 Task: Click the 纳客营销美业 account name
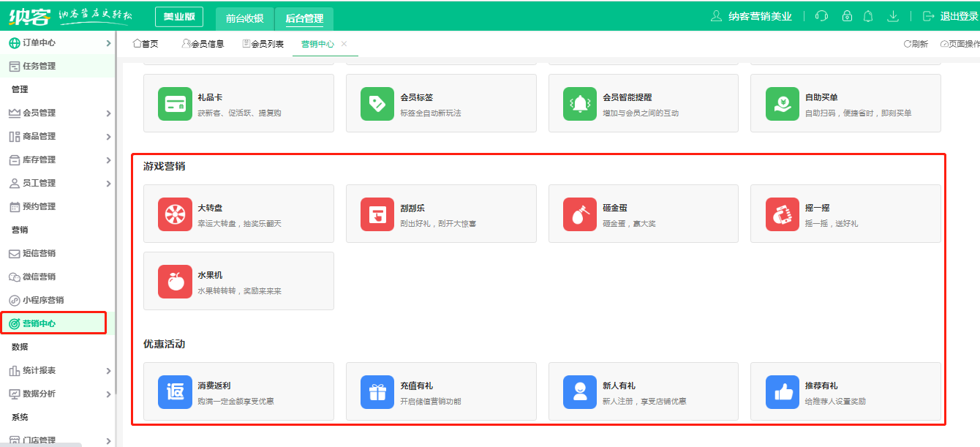click(760, 16)
